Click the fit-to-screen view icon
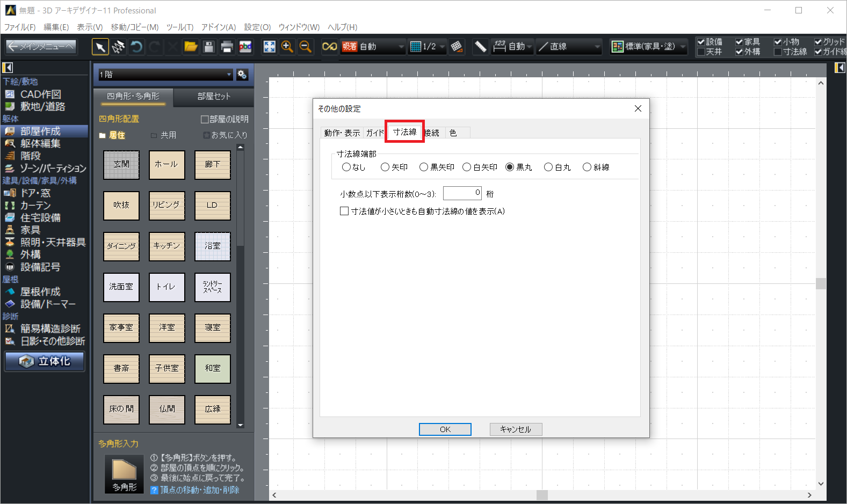The height and width of the screenshot is (504, 847). tap(269, 47)
